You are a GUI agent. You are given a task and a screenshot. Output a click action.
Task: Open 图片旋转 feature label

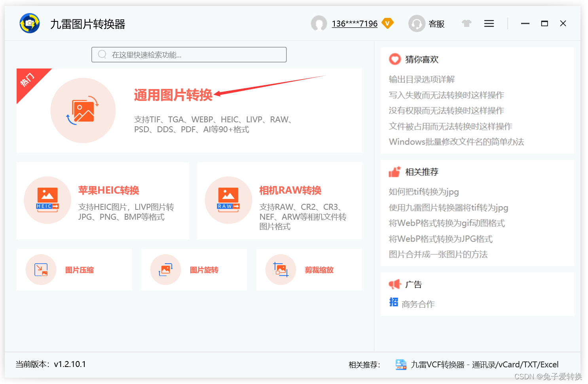(204, 270)
